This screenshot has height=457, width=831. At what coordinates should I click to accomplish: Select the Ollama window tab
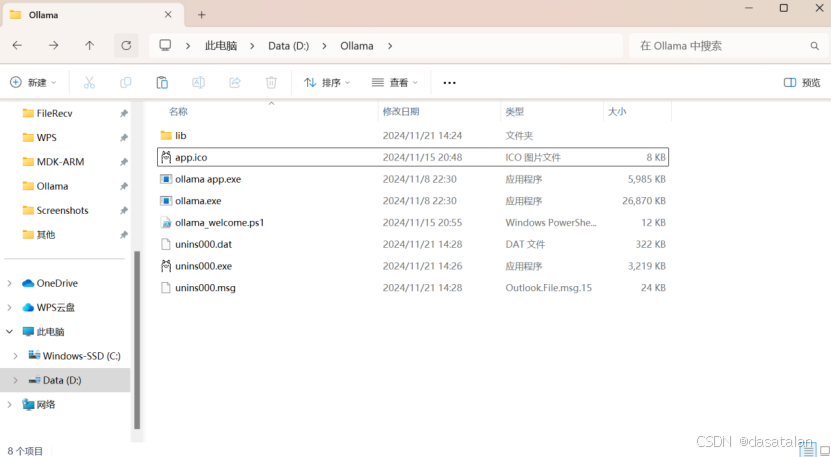(x=93, y=15)
